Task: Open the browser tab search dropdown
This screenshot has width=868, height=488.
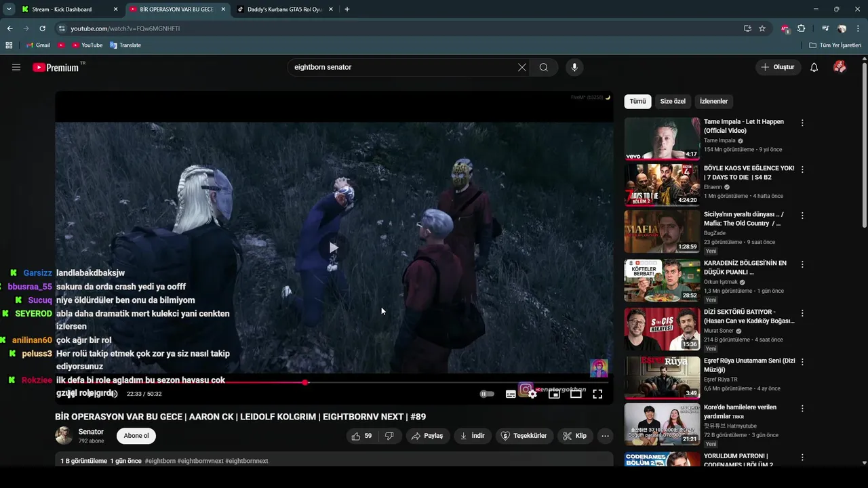Action: (x=9, y=9)
